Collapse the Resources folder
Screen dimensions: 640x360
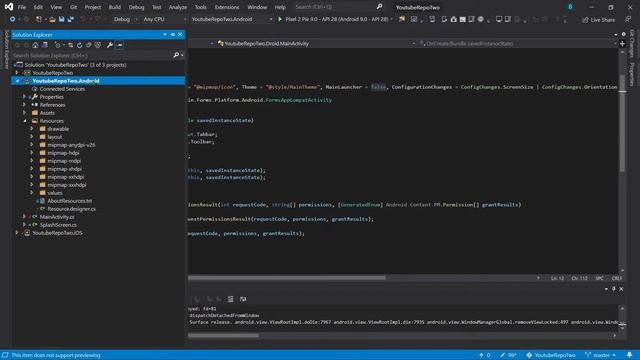click(24, 121)
